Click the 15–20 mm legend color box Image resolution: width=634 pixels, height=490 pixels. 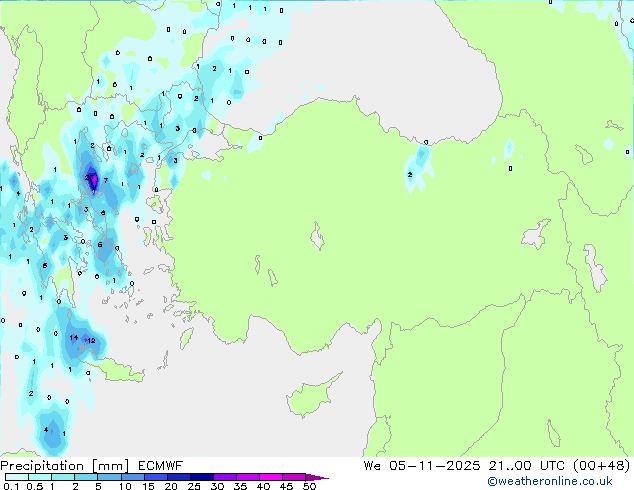[x=155, y=477]
